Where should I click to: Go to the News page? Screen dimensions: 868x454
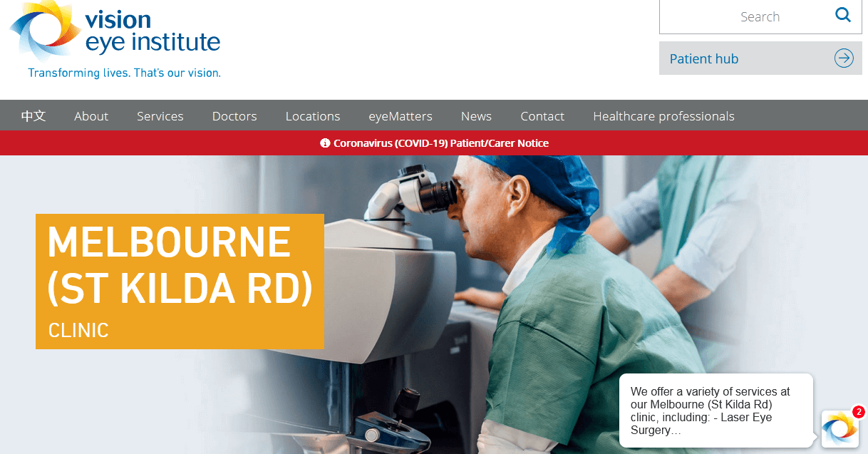click(x=476, y=116)
